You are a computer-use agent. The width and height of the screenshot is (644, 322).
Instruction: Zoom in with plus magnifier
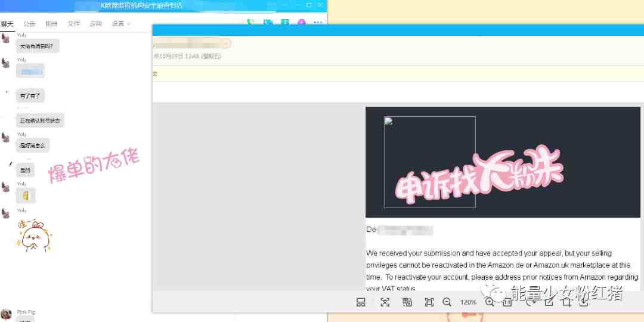490,303
